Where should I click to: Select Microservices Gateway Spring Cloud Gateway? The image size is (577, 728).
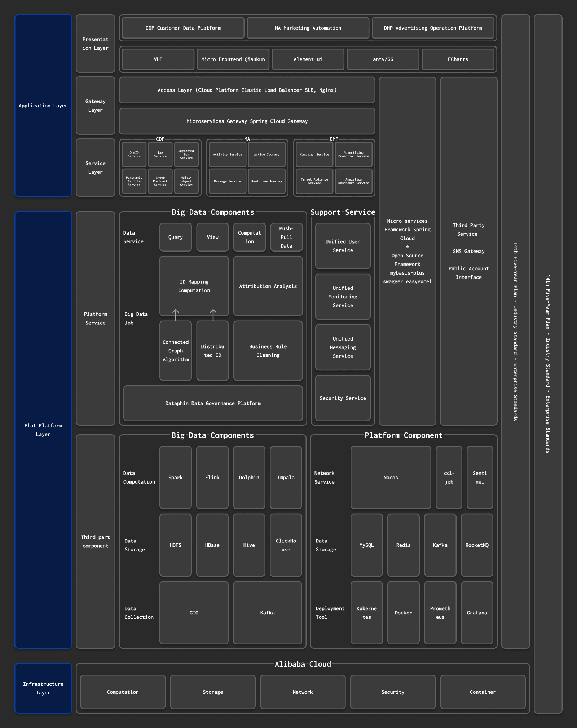pyautogui.click(x=247, y=121)
